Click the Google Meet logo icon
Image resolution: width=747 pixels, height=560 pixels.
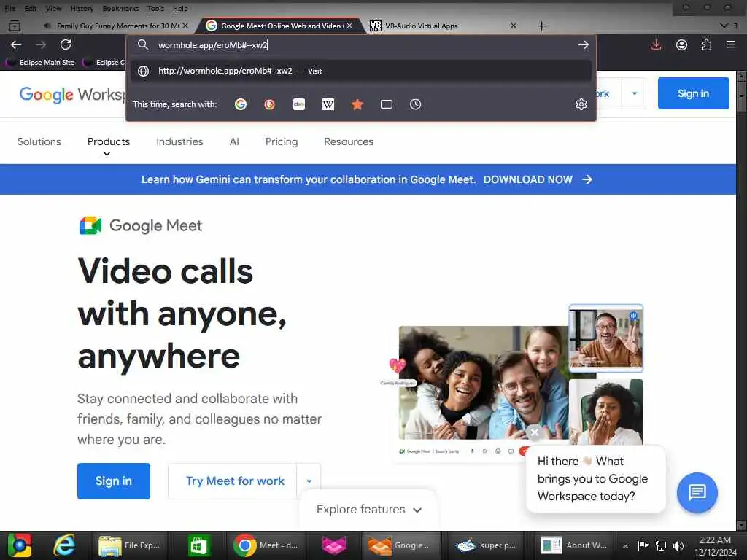click(x=90, y=225)
